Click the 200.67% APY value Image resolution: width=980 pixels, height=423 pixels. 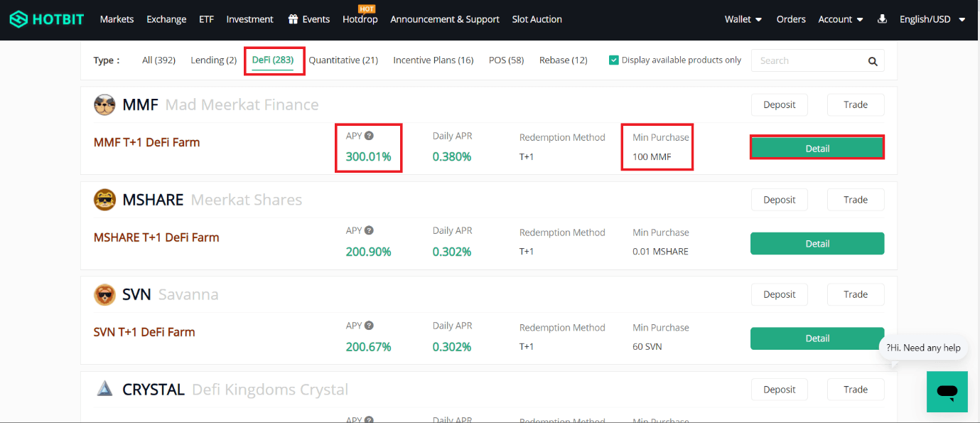tap(368, 347)
